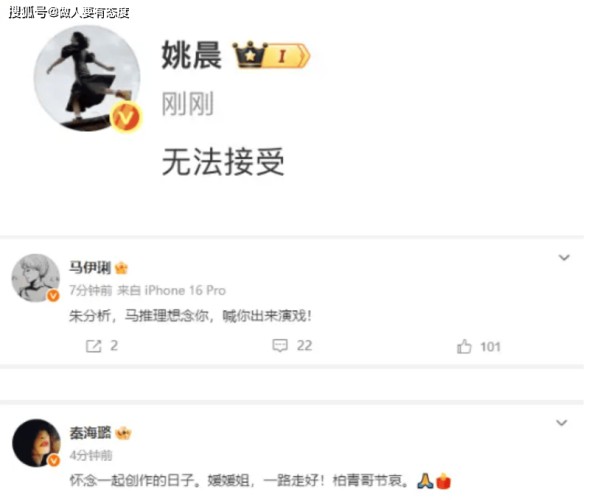Repost 马伊琍's post using the share icon
Image resolution: width=600 pixels, height=503 pixels.
click(93, 346)
